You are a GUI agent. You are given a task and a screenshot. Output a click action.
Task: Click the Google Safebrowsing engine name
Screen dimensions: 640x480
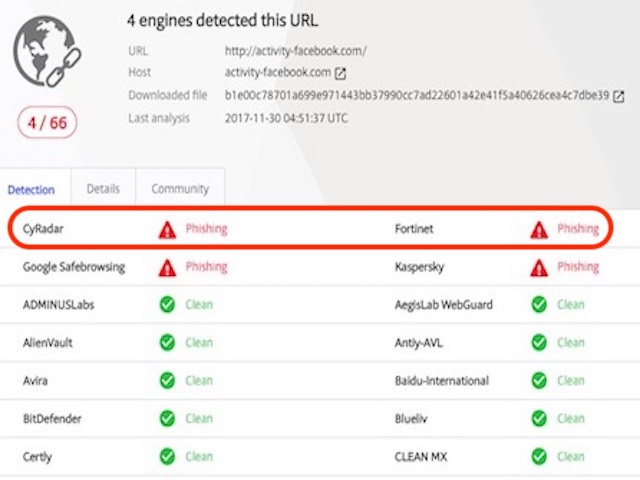[x=74, y=267]
